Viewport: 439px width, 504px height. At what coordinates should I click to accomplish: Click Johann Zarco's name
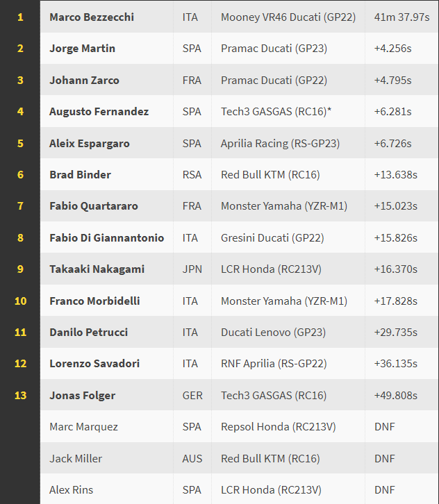pyautogui.click(x=84, y=80)
